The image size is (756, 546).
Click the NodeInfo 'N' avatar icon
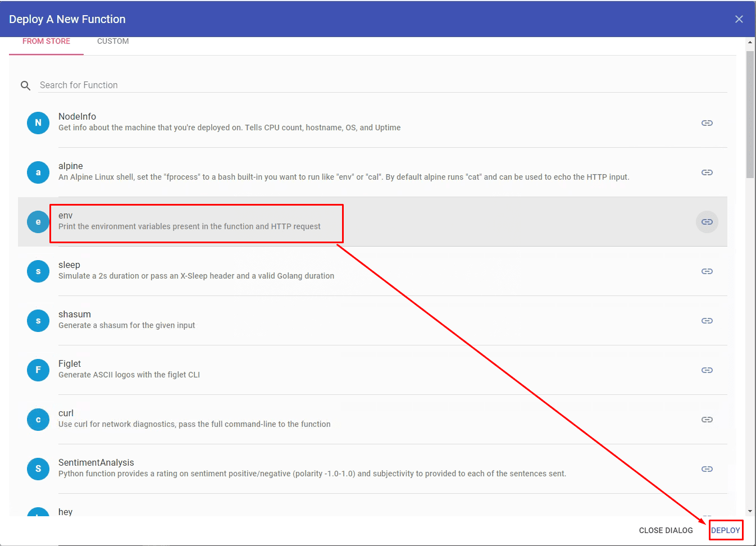pos(38,123)
